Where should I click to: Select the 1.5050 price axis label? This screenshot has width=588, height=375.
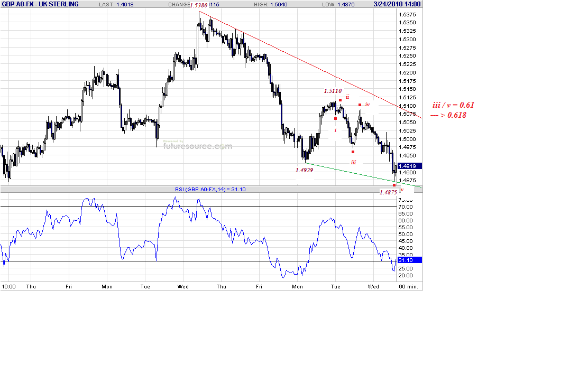[x=407, y=123]
